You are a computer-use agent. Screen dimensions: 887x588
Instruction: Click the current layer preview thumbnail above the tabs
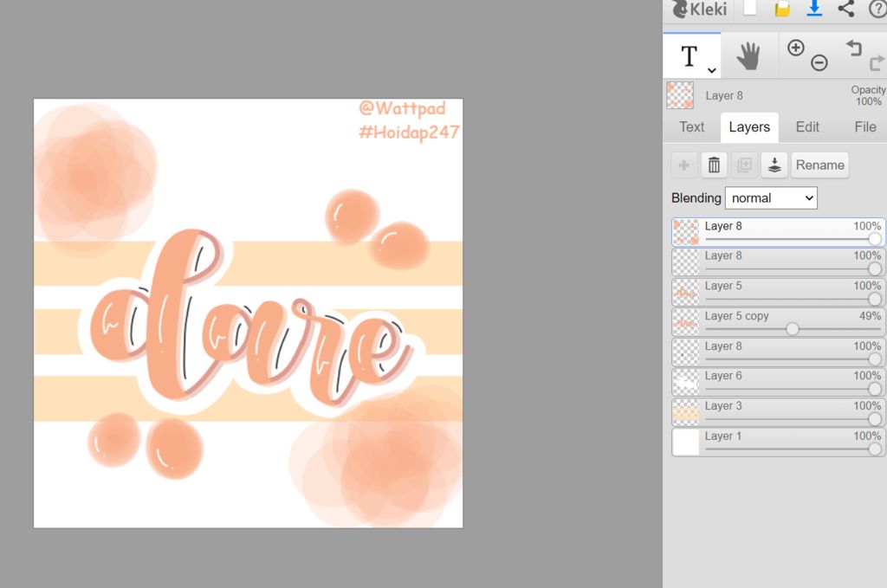pos(680,95)
